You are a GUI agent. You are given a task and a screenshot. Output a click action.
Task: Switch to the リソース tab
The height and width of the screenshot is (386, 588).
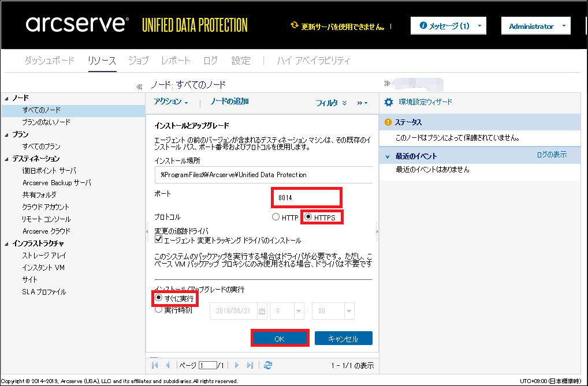[102, 61]
